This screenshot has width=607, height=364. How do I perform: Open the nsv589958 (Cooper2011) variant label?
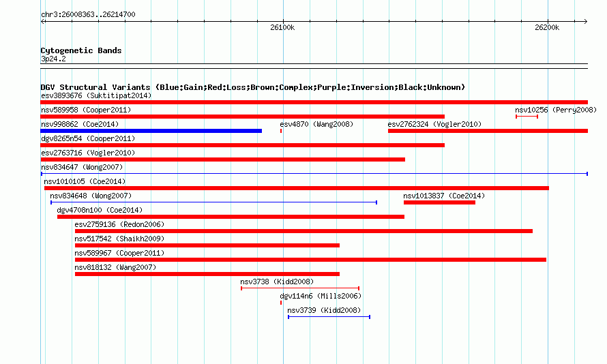pos(86,110)
